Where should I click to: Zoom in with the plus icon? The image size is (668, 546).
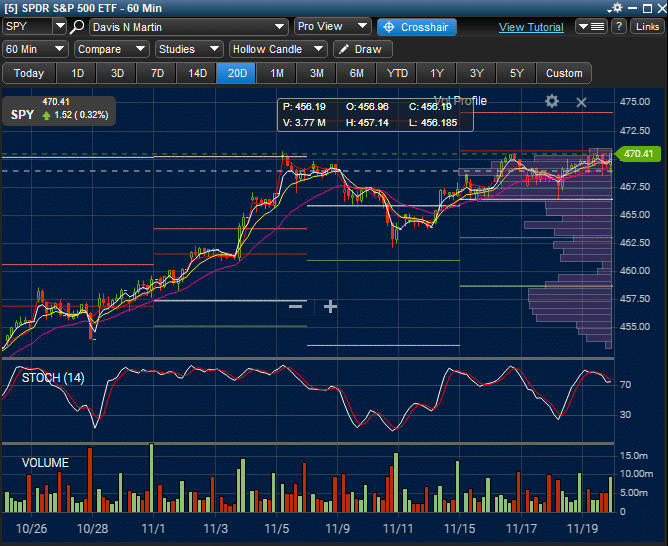tap(330, 306)
